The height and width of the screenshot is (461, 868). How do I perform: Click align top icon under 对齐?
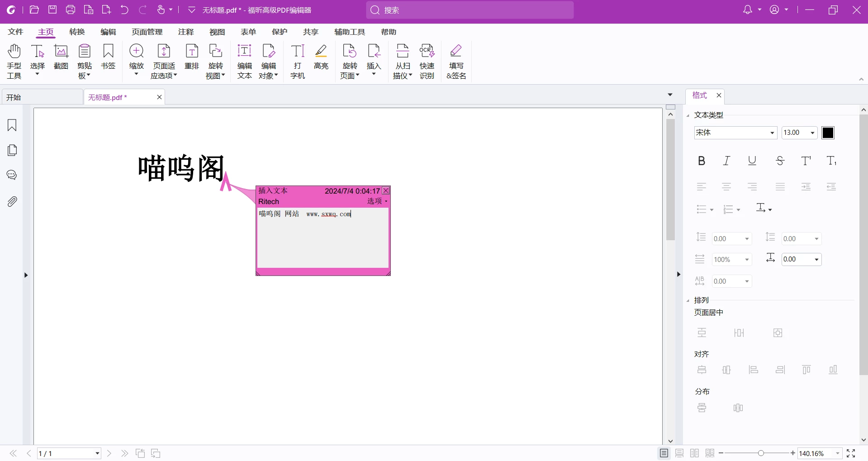click(806, 370)
